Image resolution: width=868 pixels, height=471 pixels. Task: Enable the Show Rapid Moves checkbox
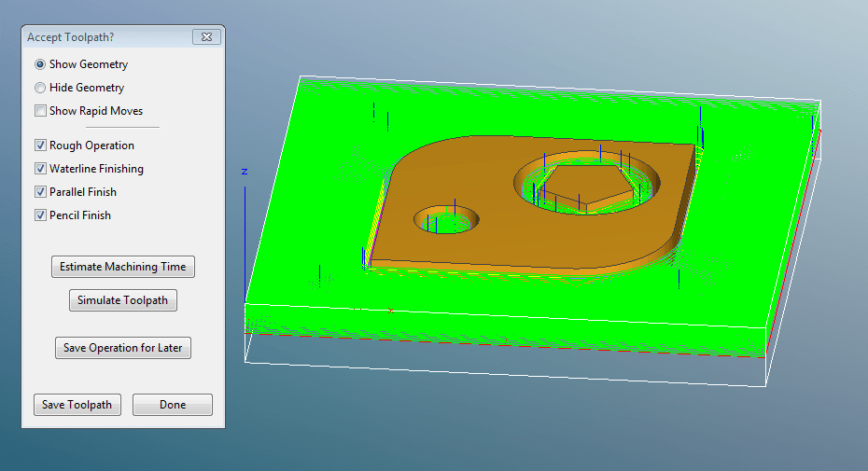tap(40, 111)
